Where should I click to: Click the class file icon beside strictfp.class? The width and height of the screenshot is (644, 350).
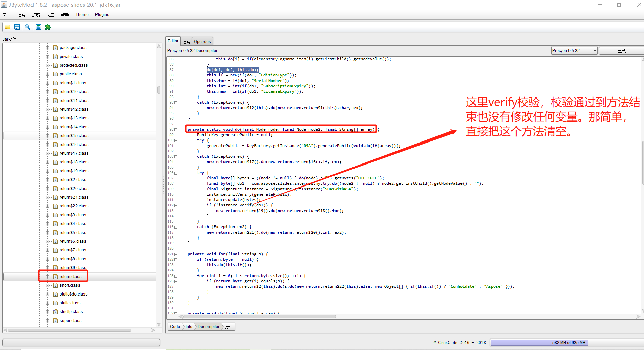(x=55, y=312)
